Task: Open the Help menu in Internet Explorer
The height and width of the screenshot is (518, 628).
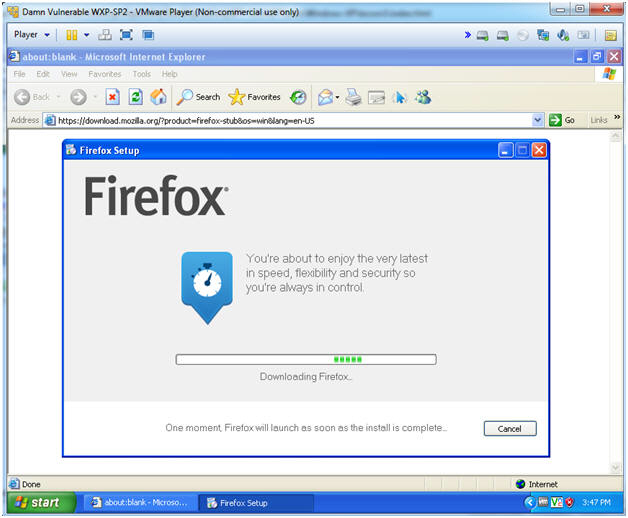Action: [169, 74]
